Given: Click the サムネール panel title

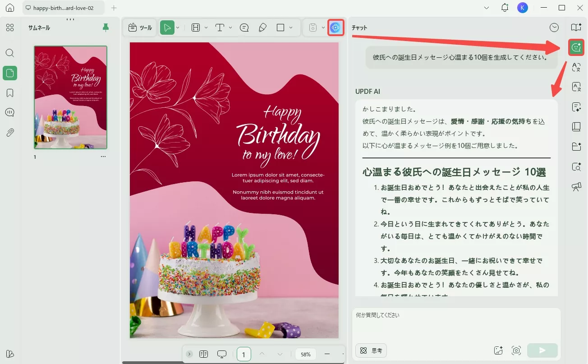Looking at the screenshot, I should 39,28.
